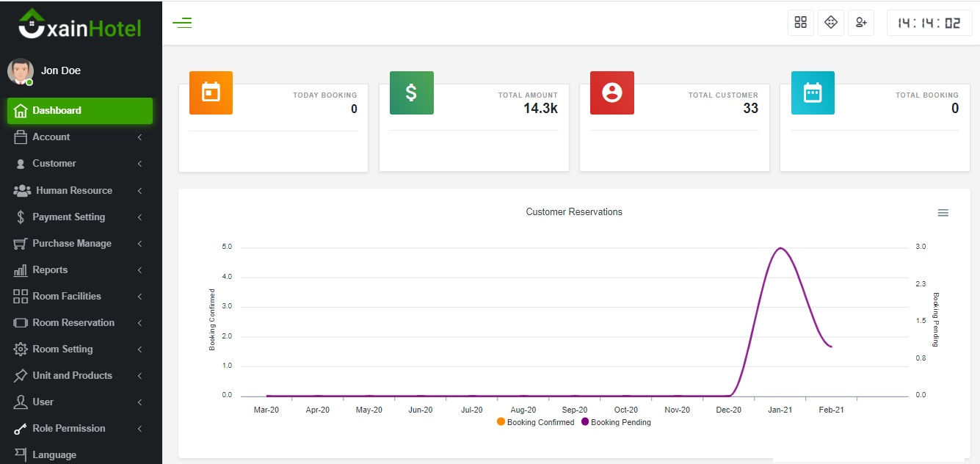Open the grid apps icon in header
Image resolution: width=980 pixels, height=464 pixels.
[800, 23]
